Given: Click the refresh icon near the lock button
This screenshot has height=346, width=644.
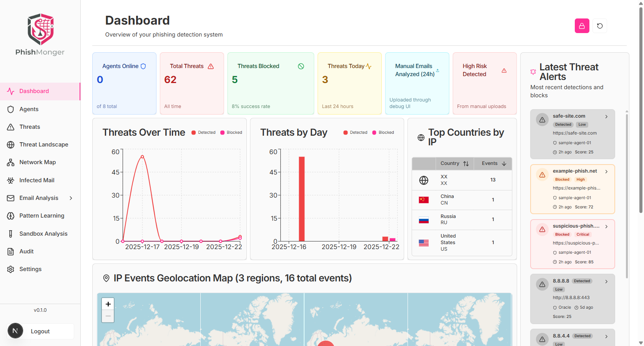Looking at the screenshot, I should pyautogui.click(x=599, y=26).
